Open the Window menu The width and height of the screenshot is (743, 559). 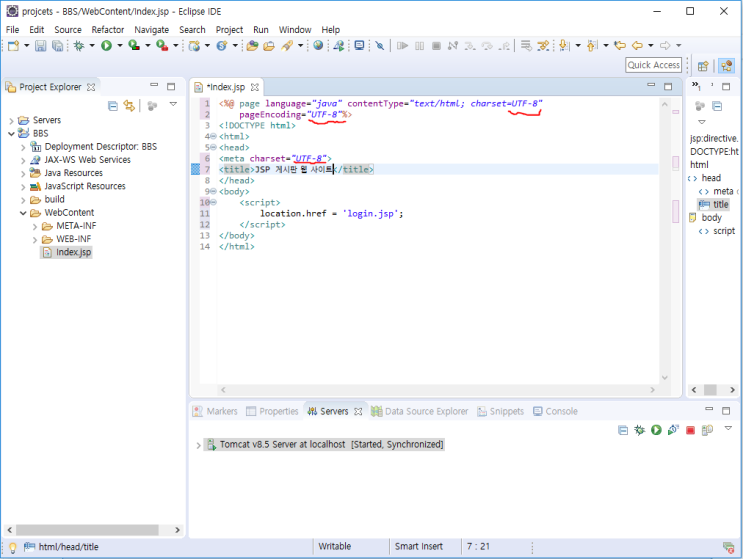(295, 29)
